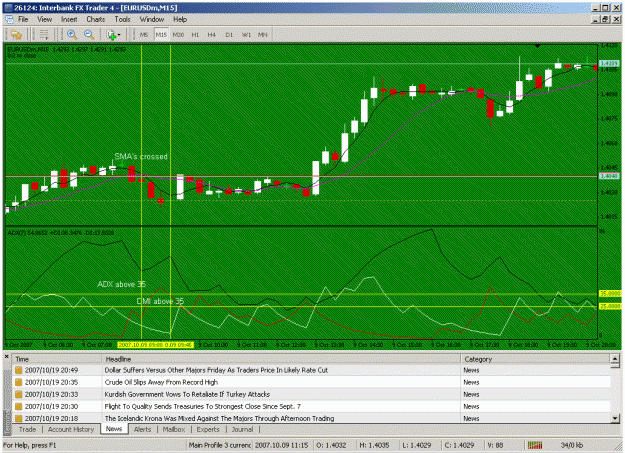Switch chart to H4 timeframe
Image resolution: width=625 pixels, height=453 pixels.
pyautogui.click(x=212, y=35)
